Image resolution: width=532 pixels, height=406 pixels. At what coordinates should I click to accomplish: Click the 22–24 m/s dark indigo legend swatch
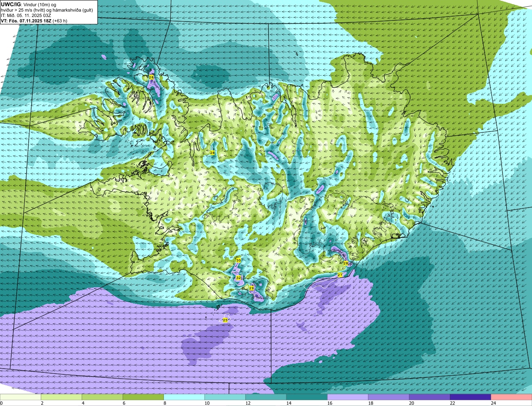tap(470, 397)
